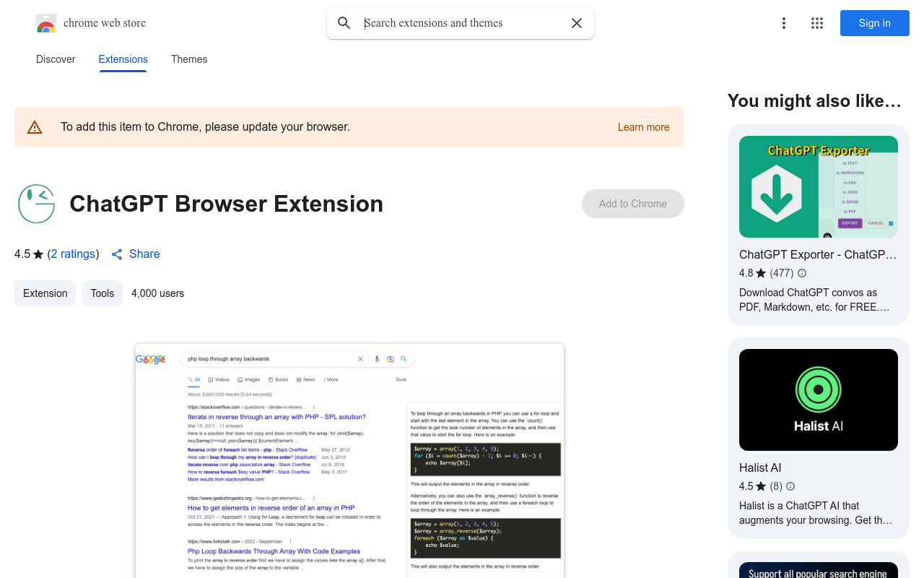Click the ChatGPT Browser Extension logo icon
924x578 pixels.
(36, 204)
